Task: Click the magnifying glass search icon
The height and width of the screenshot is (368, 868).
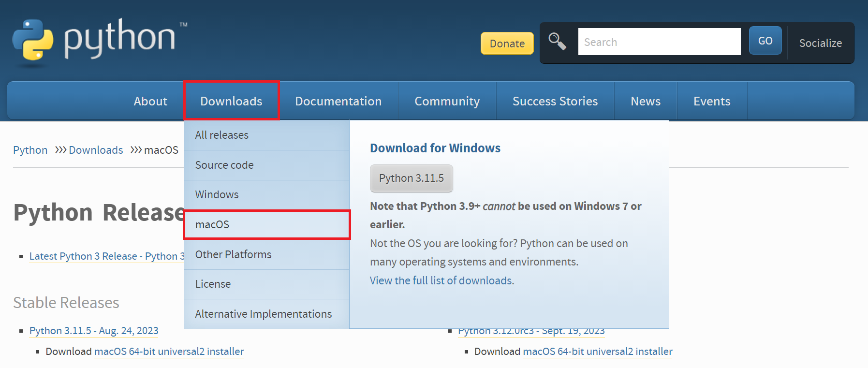Action: [557, 42]
